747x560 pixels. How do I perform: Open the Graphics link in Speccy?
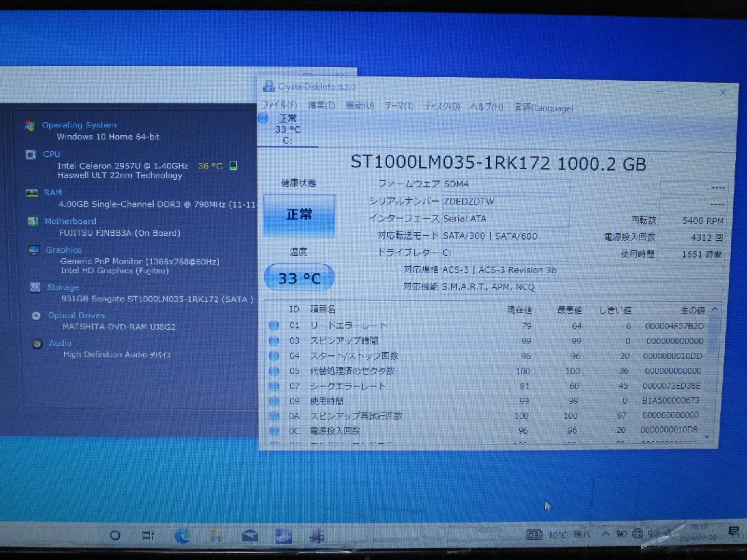point(63,250)
